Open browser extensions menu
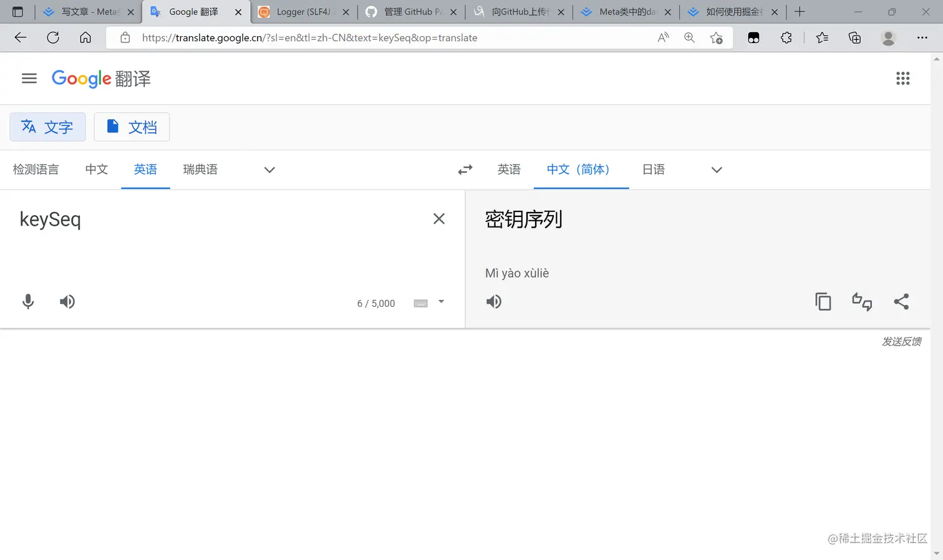The image size is (943, 560). (786, 38)
